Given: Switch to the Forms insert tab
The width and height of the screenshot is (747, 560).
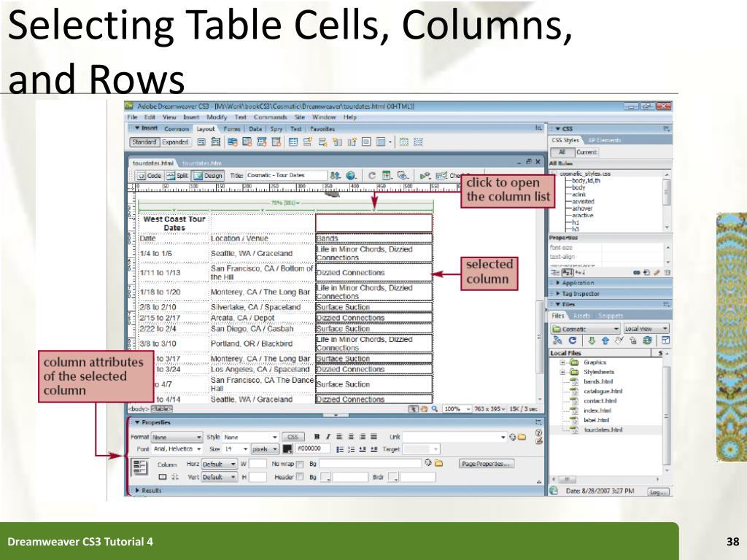Looking at the screenshot, I should point(232,129).
